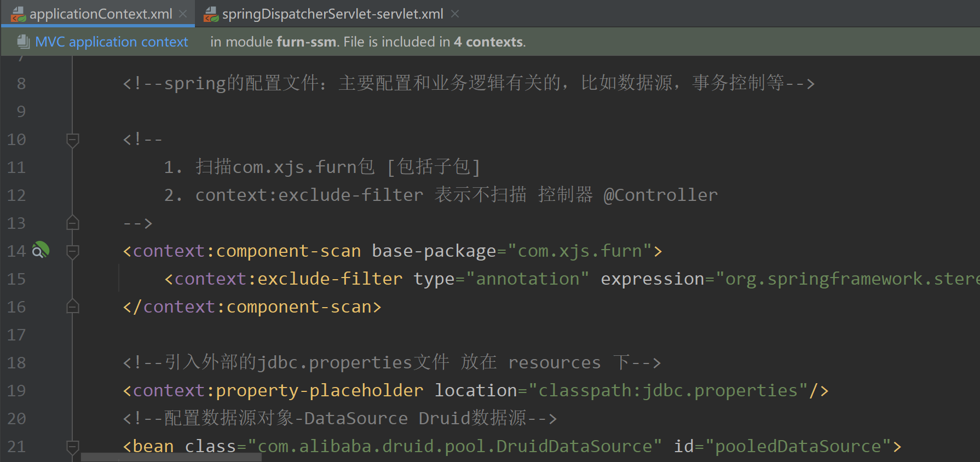Click the Spring gutter icon on line 14
The image size is (980, 462).
point(41,251)
